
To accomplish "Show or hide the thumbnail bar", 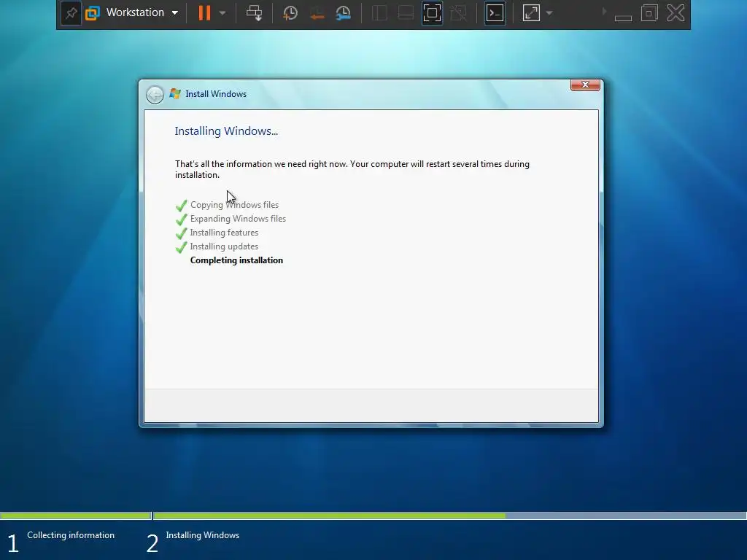I will pos(406,13).
